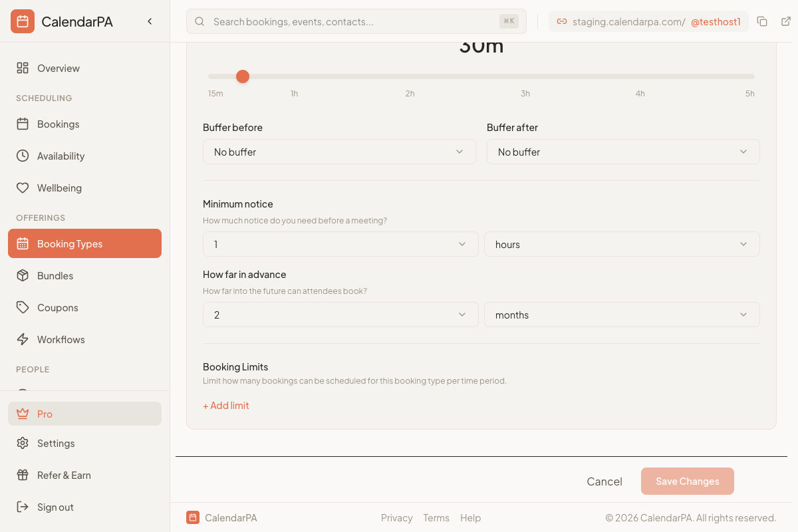The width and height of the screenshot is (798, 532).
Task: Open the months dropdown under How far in advance
Action: (x=622, y=315)
